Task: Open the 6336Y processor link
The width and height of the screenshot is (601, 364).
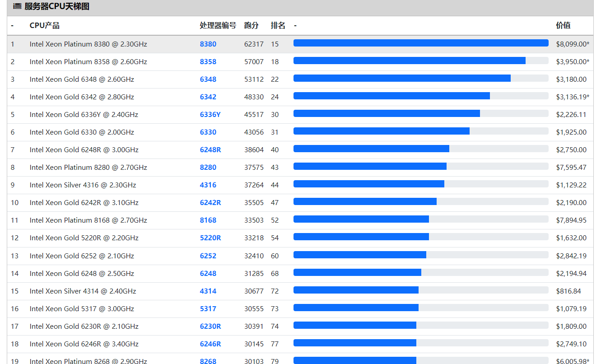Action: (210, 115)
